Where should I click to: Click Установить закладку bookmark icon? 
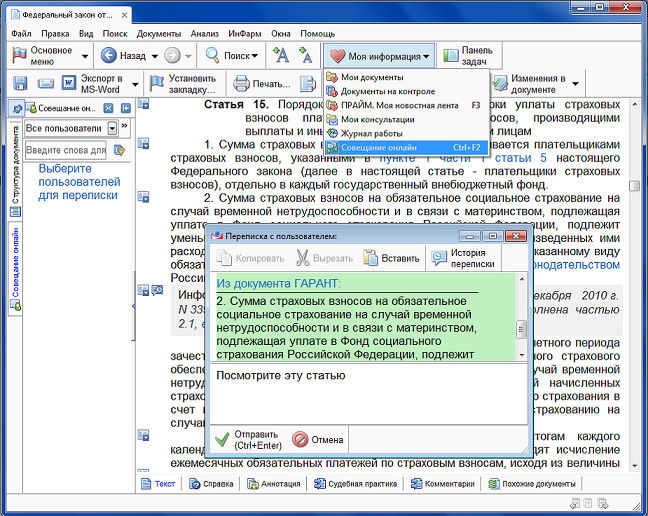pyautogui.click(x=157, y=83)
